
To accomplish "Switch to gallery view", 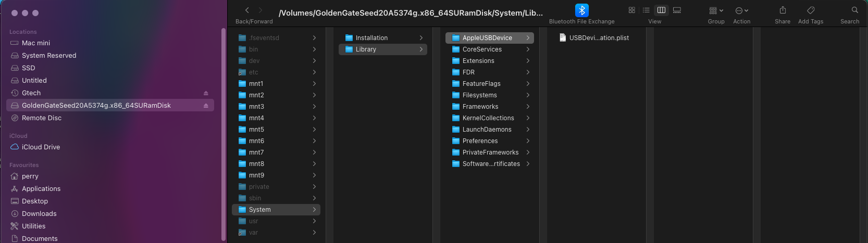I will point(677,10).
